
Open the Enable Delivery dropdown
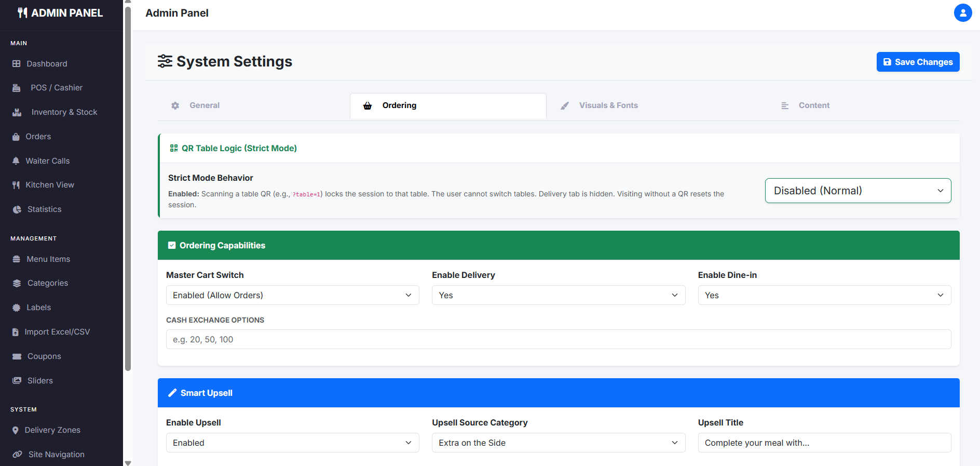558,295
